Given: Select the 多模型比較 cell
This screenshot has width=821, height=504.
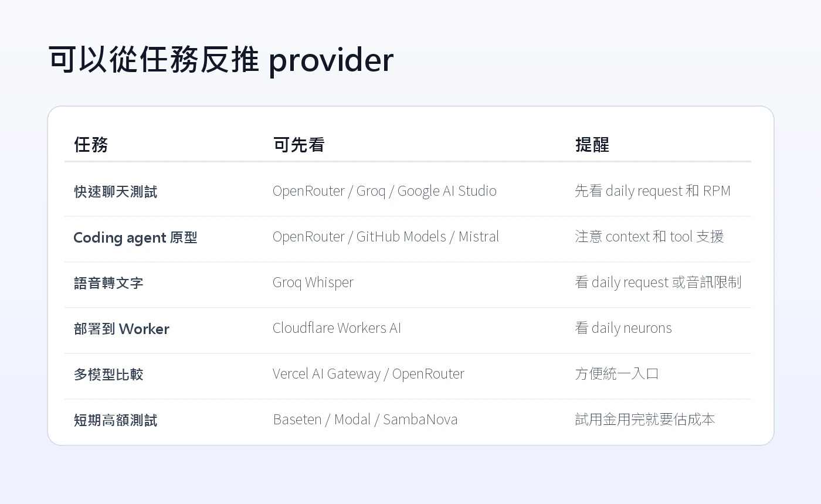Looking at the screenshot, I should click(108, 374).
